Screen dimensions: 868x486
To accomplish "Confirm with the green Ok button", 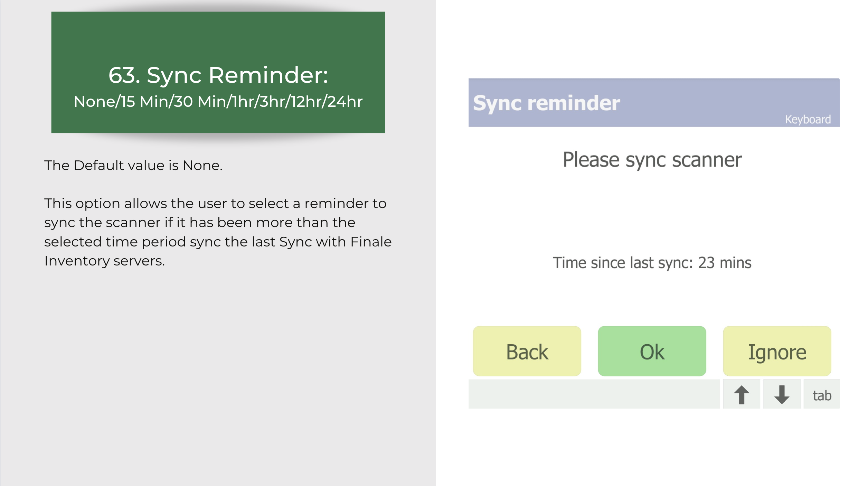I will [652, 351].
